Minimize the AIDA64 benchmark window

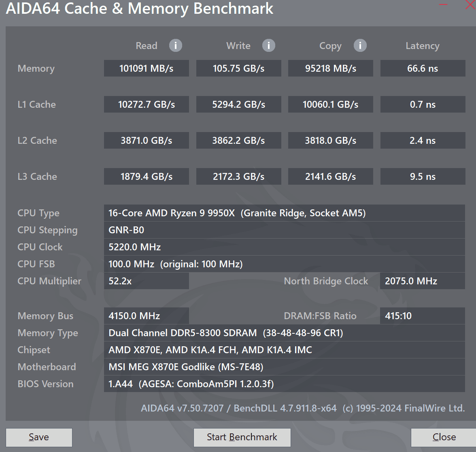(443, 5)
